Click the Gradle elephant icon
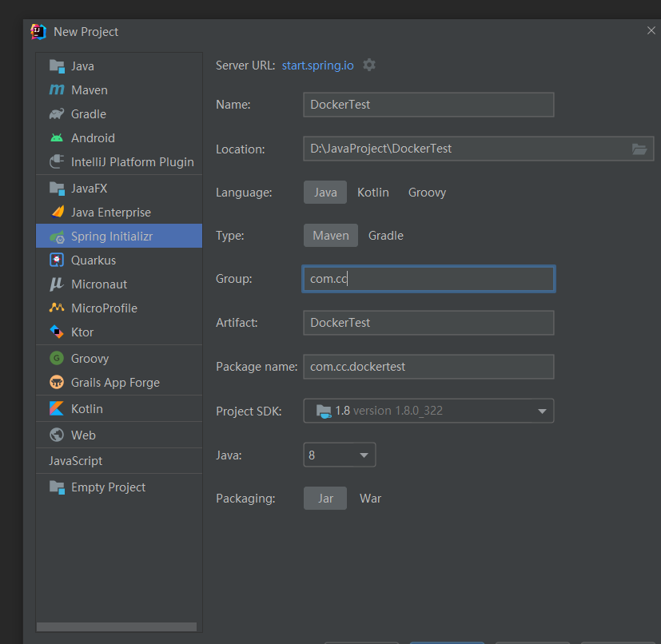This screenshot has width=661, height=644. tap(57, 113)
